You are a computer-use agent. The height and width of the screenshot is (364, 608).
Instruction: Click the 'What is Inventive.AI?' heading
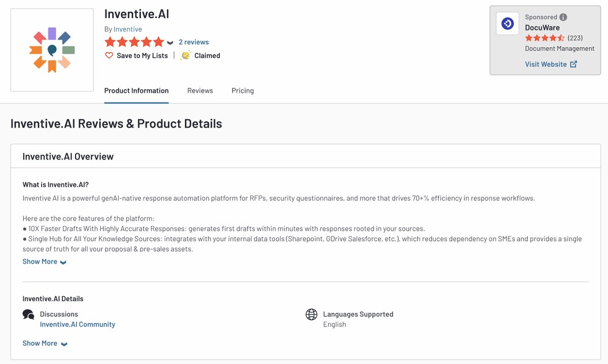point(56,185)
